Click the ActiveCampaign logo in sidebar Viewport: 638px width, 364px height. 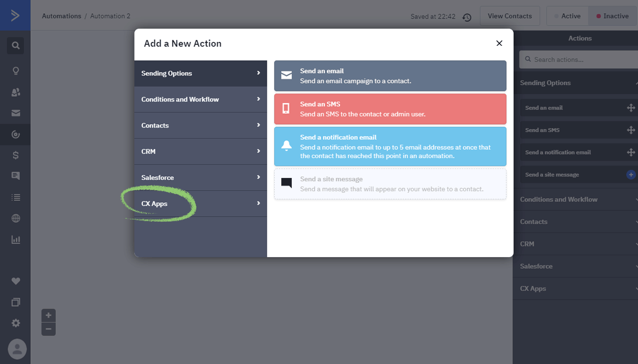click(15, 15)
